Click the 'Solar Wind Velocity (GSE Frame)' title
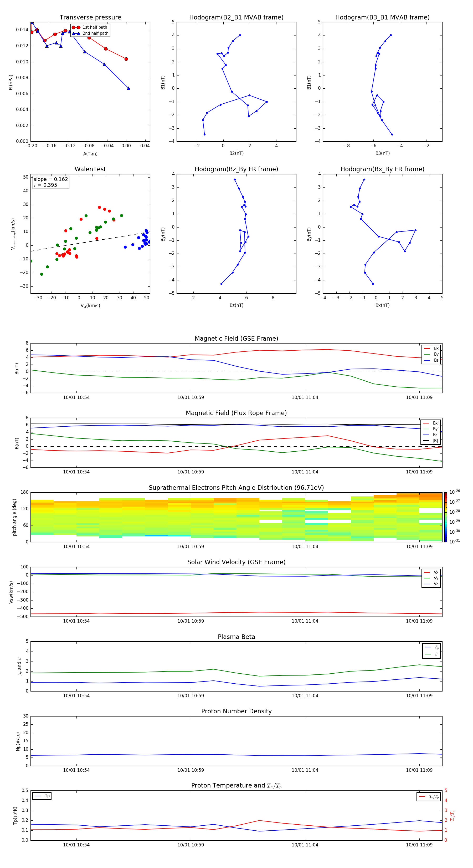 point(236,562)
